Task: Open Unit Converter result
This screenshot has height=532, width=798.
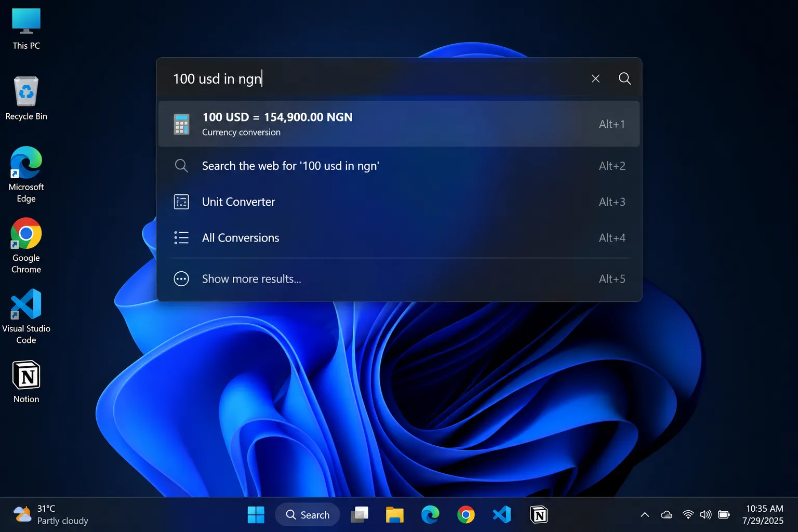Action: coord(399,202)
